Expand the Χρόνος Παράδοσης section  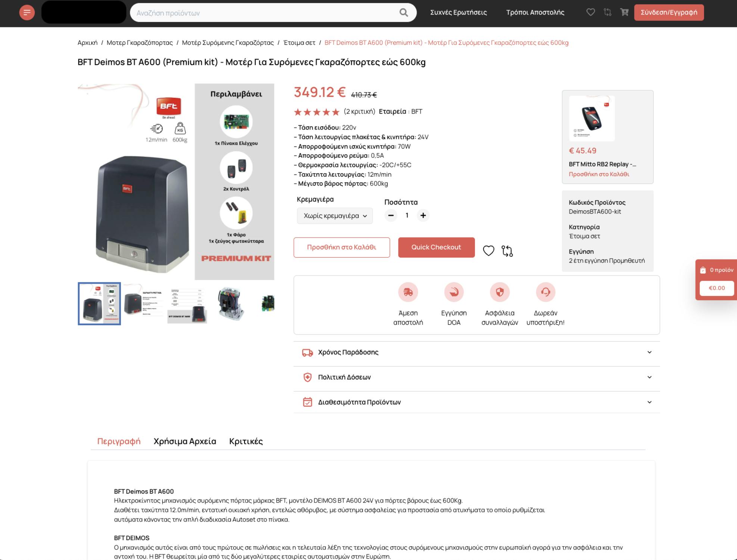[x=477, y=352]
